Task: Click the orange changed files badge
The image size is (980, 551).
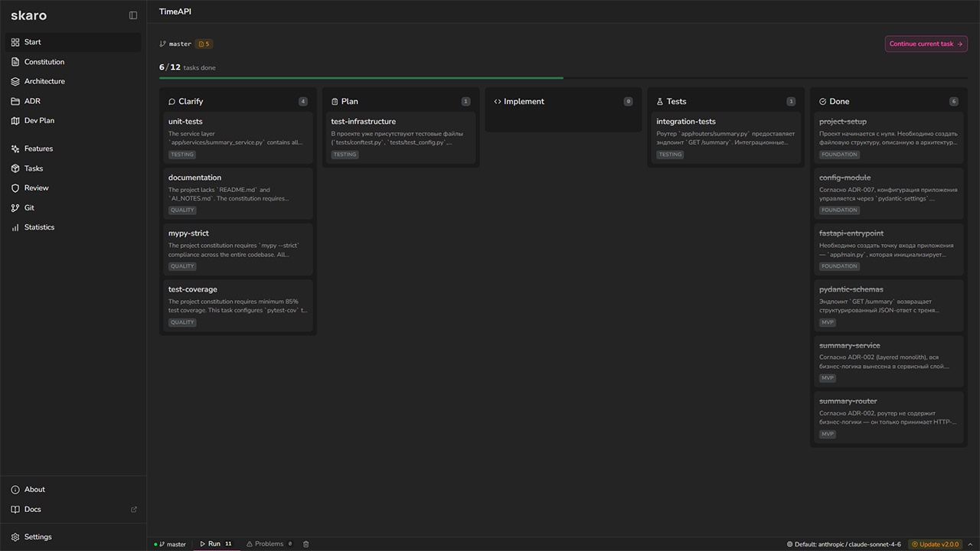Action: (x=204, y=44)
